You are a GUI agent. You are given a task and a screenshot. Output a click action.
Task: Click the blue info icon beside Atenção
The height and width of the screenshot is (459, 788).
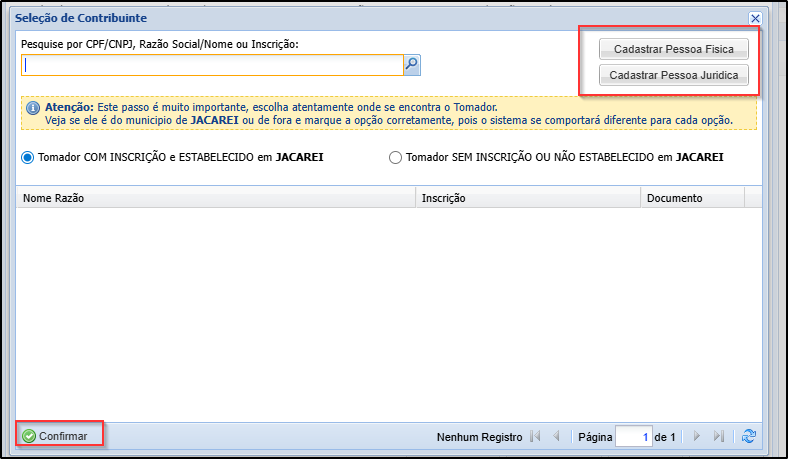click(x=32, y=107)
